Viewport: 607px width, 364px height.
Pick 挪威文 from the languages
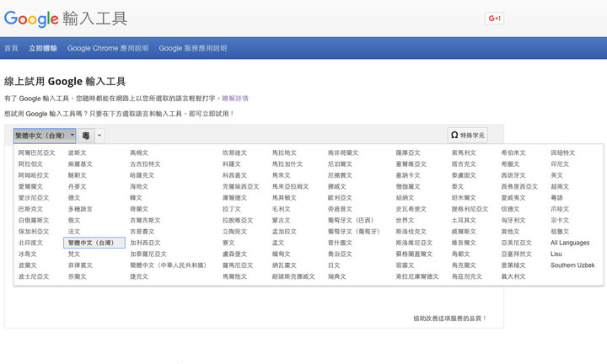coord(337,186)
